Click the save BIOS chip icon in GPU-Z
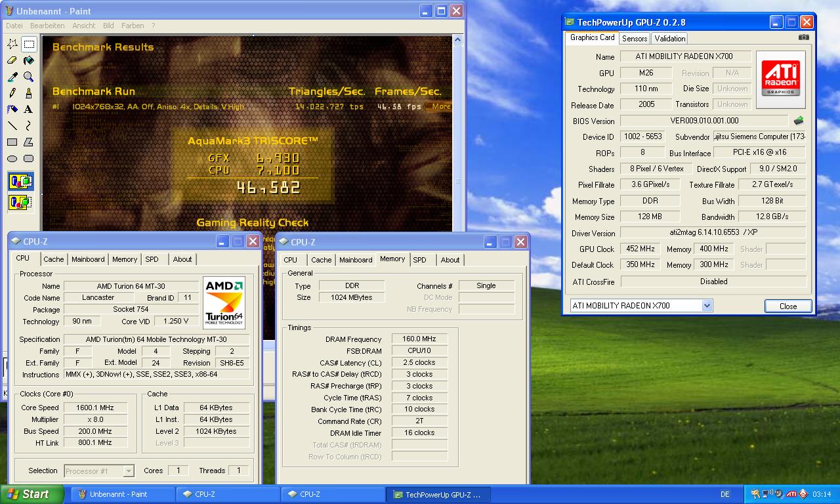840x504 pixels. 799,121
